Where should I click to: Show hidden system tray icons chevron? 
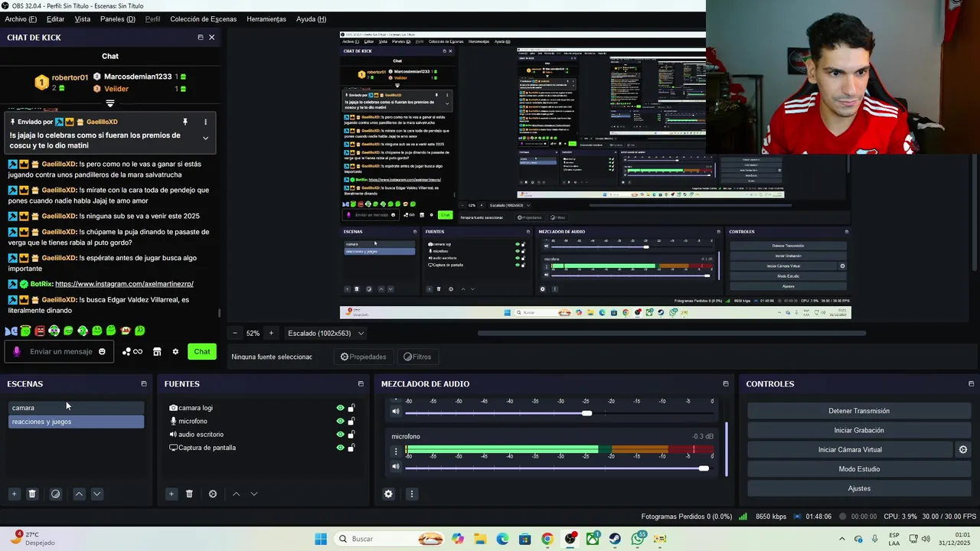tap(842, 539)
